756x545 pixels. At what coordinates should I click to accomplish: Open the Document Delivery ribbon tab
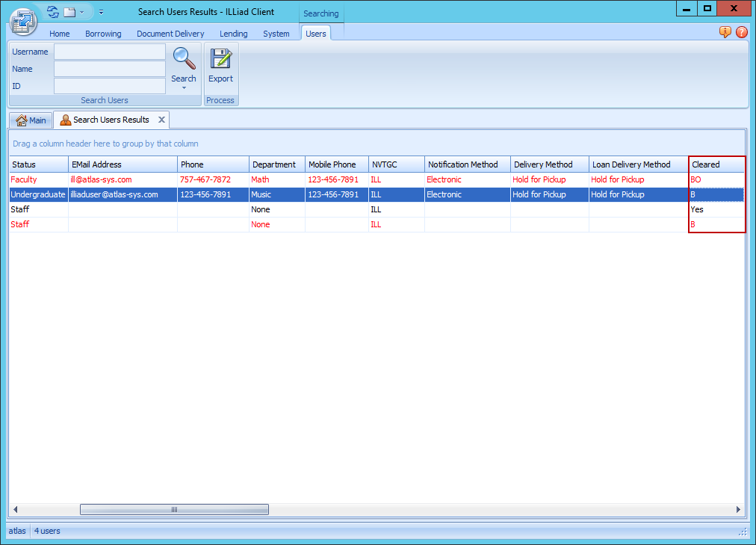pyautogui.click(x=170, y=34)
